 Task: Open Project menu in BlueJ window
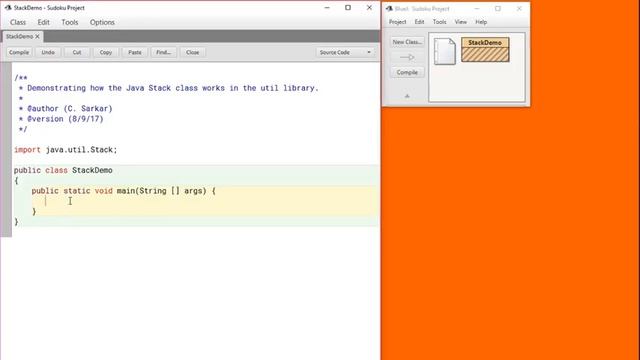pyautogui.click(x=397, y=22)
